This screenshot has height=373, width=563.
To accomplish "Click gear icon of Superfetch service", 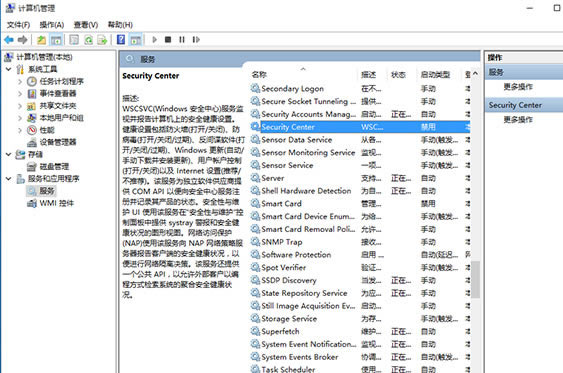I will pyautogui.click(x=255, y=331).
